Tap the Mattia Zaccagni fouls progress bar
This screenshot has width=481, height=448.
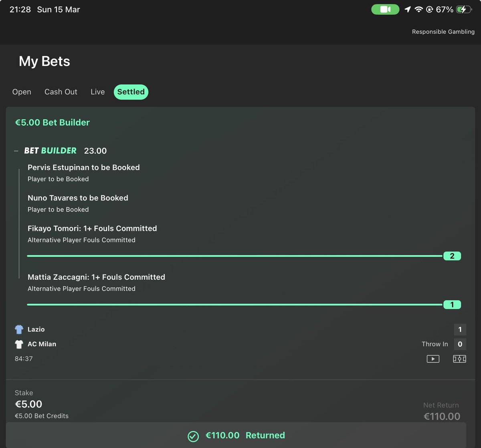[x=234, y=305]
